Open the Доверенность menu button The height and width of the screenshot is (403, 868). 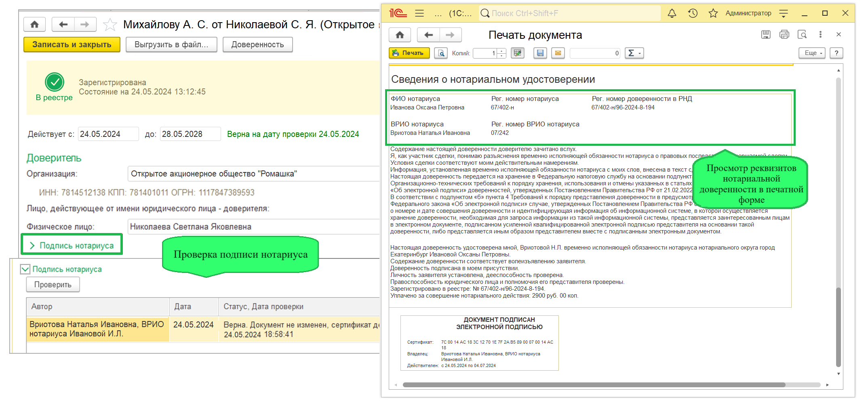(x=257, y=44)
